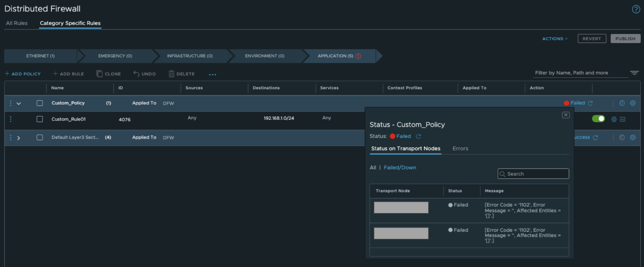Open the help question mark icon
The height and width of the screenshot is (267, 644).
point(636,9)
